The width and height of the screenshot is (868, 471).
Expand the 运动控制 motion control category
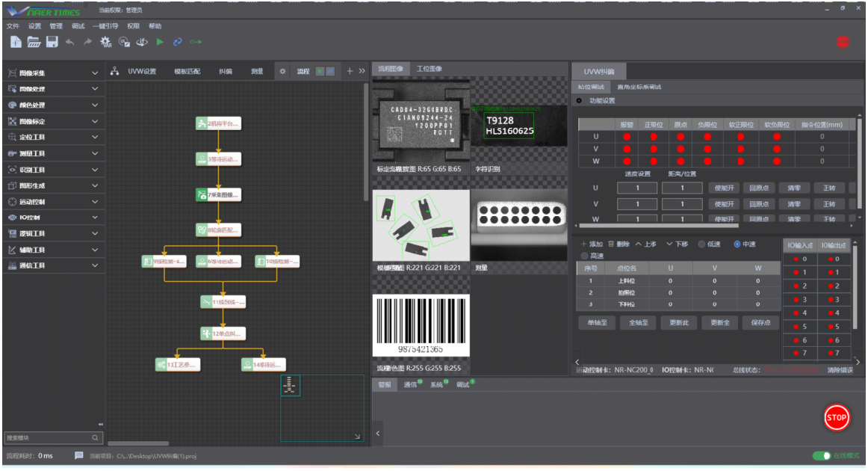point(53,202)
